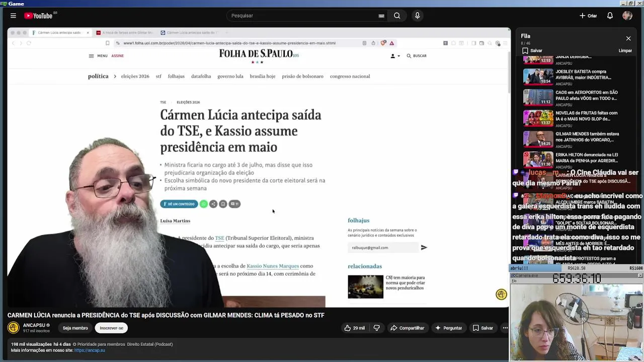Viewport: 644px width, 362px height.
Task: Save the video via Salvar below player
Action: click(x=483, y=328)
